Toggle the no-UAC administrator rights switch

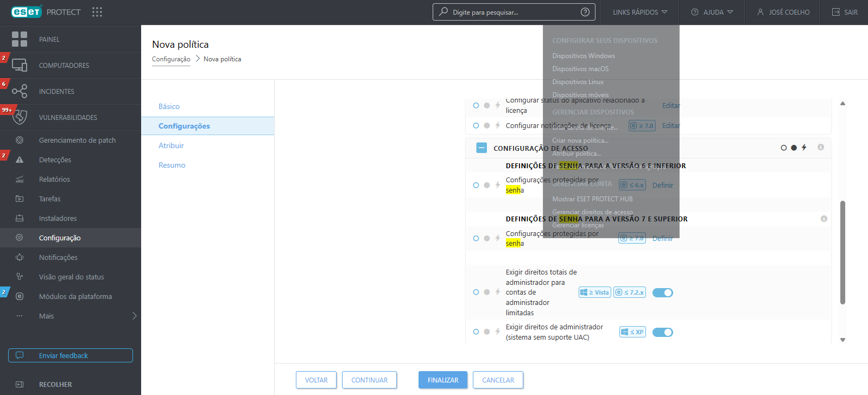(x=662, y=332)
